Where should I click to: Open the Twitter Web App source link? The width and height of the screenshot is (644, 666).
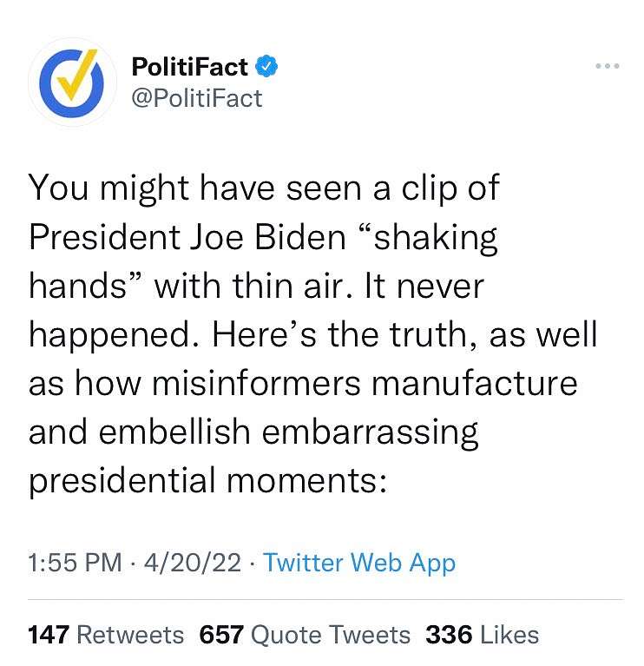tap(359, 563)
